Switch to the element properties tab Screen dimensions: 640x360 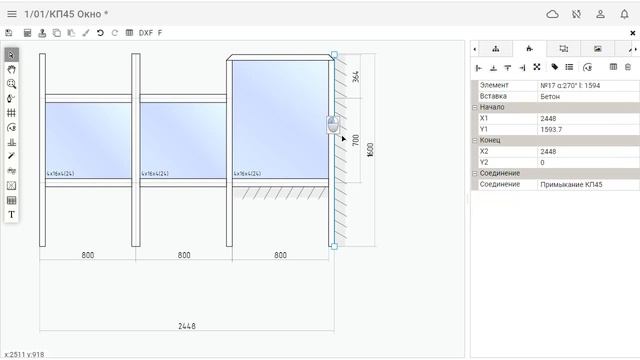(529, 49)
